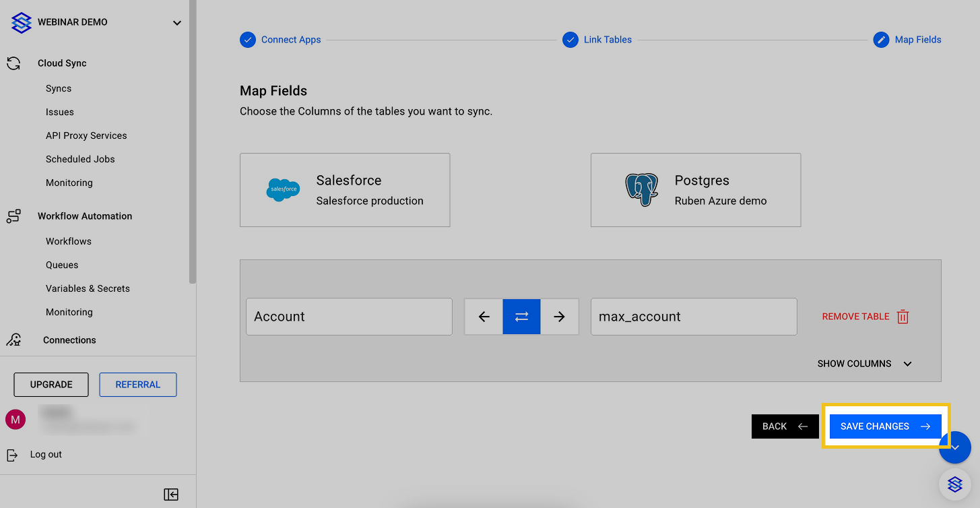980x508 pixels.
Task: Set sync direction to right arrow
Action: pyautogui.click(x=559, y=317)
